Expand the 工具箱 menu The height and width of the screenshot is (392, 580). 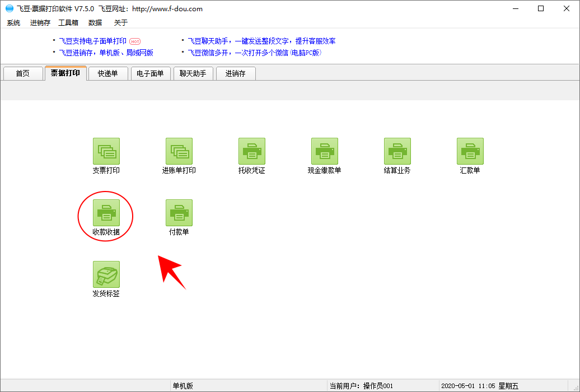click(68, 23)
